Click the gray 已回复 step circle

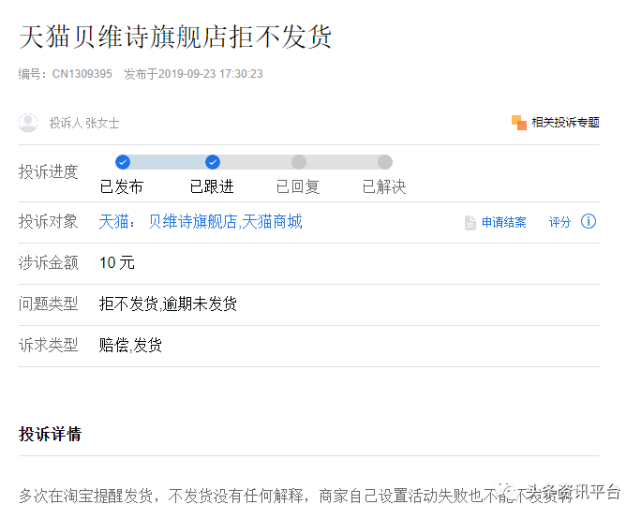pos(298,162)
